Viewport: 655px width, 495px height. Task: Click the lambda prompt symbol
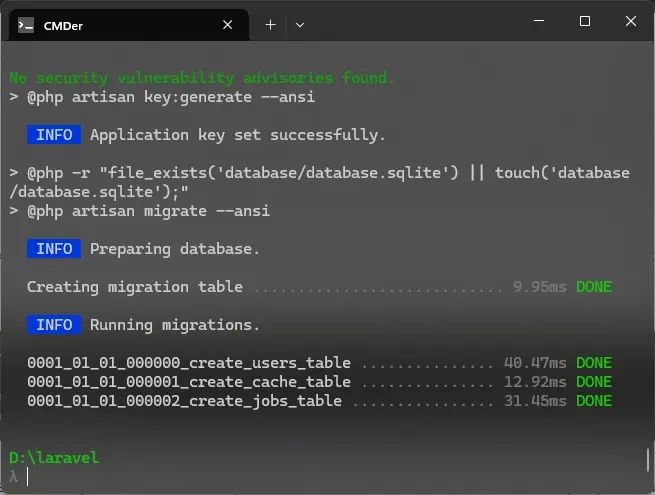(x=14, y=477)
